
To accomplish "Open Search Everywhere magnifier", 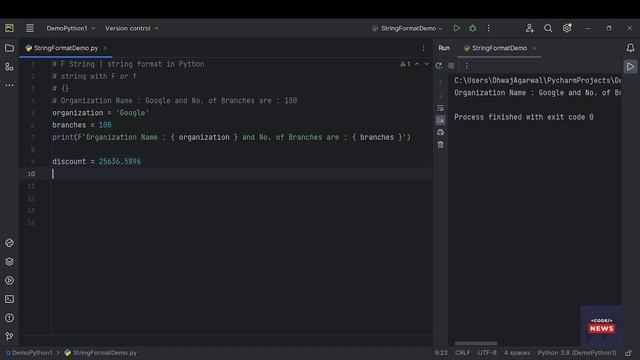I will pyautogui.click(x=548, y=28).
